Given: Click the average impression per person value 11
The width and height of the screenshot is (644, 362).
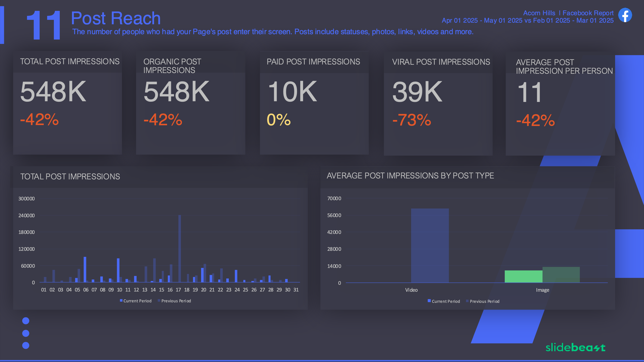Looking at the screenshot, I should pos(529,93).
